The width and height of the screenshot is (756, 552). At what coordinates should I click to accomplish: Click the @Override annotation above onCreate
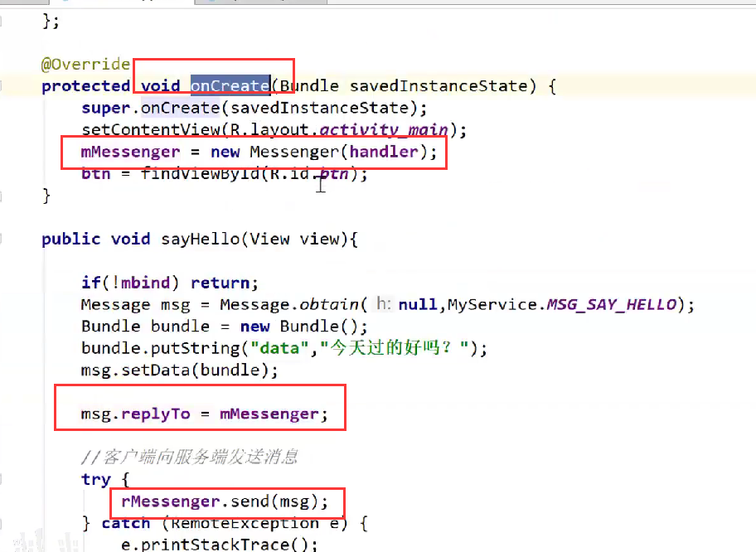pos(85,64)
